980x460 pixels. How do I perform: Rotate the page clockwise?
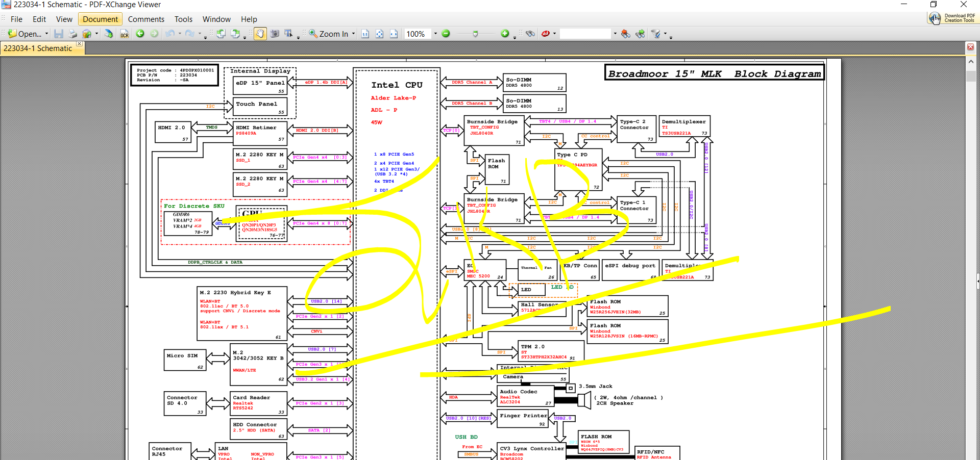[x=235, y=34]
